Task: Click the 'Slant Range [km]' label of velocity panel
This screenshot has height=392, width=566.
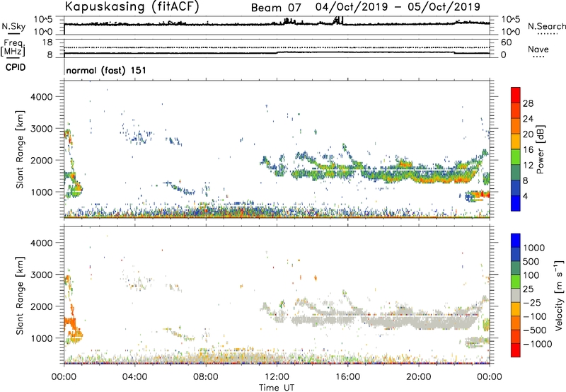Action: click(20, 295)
